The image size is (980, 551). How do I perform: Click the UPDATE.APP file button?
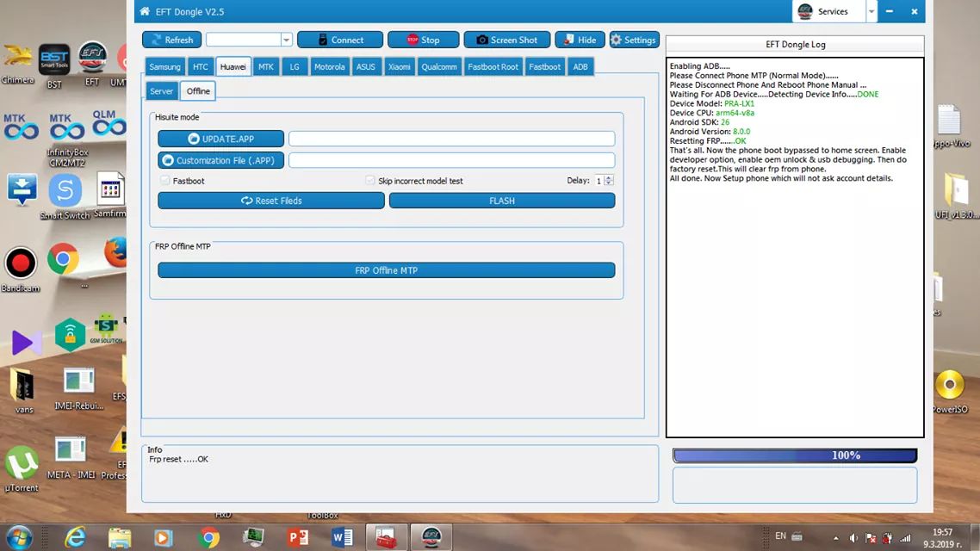tap(220, 139)
